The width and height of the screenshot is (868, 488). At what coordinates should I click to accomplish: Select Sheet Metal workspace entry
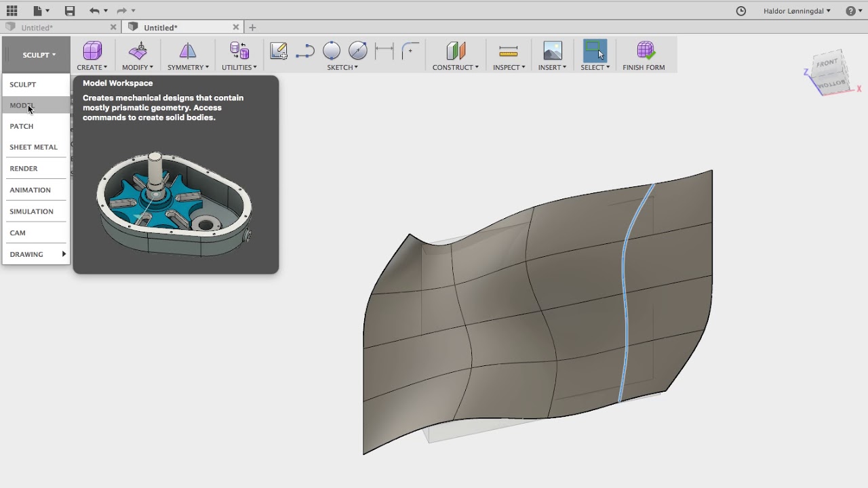pos(33,147)
